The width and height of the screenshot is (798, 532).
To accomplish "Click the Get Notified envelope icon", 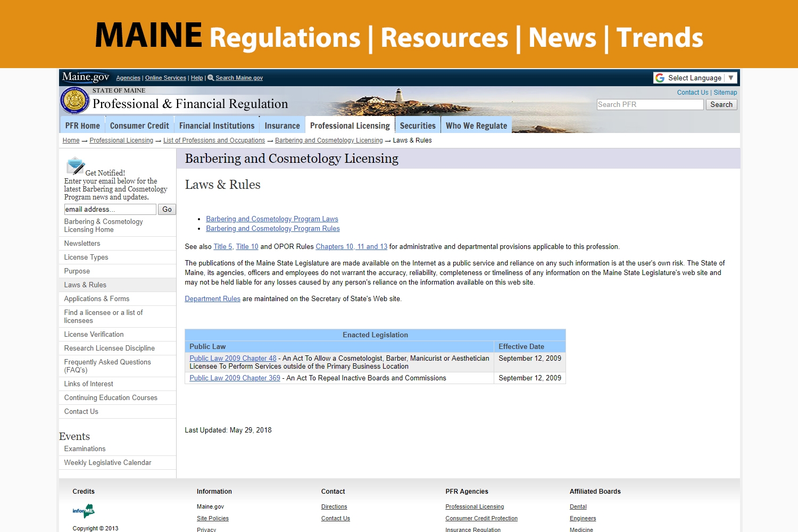I will pos(76,165).
